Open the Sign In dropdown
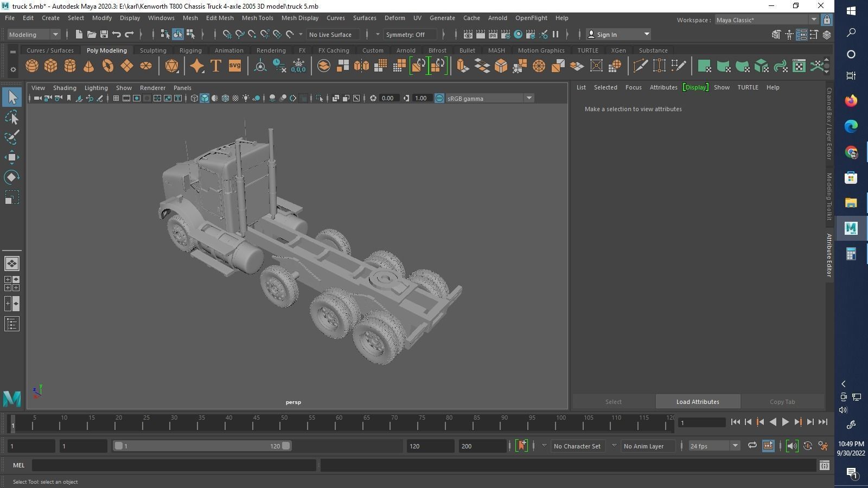Image resolution: width=868 pixels, height=488 pixels. [619, 34]
